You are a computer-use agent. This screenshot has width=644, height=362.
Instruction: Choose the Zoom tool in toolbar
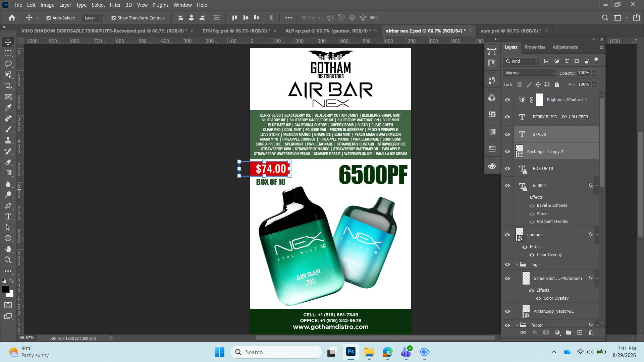coord(8,260)
